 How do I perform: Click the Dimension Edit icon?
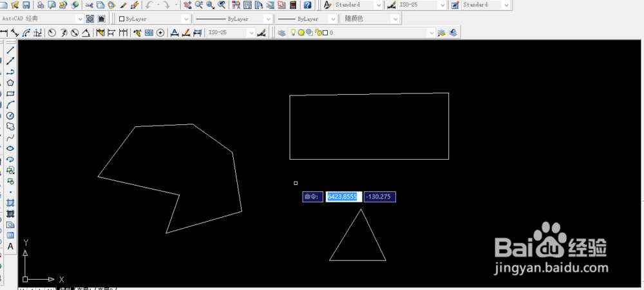coord(174,32)
